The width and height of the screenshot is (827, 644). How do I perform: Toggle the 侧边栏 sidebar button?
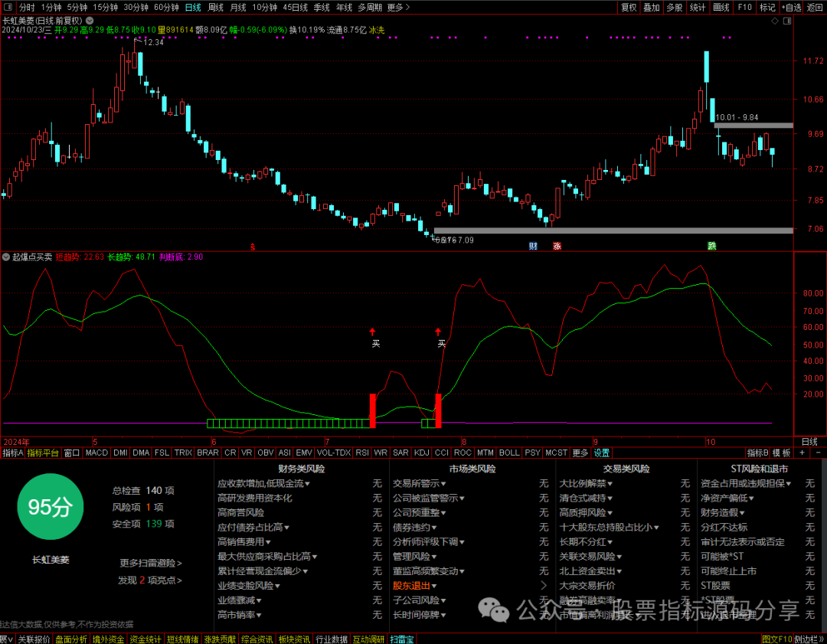point(809,639)
